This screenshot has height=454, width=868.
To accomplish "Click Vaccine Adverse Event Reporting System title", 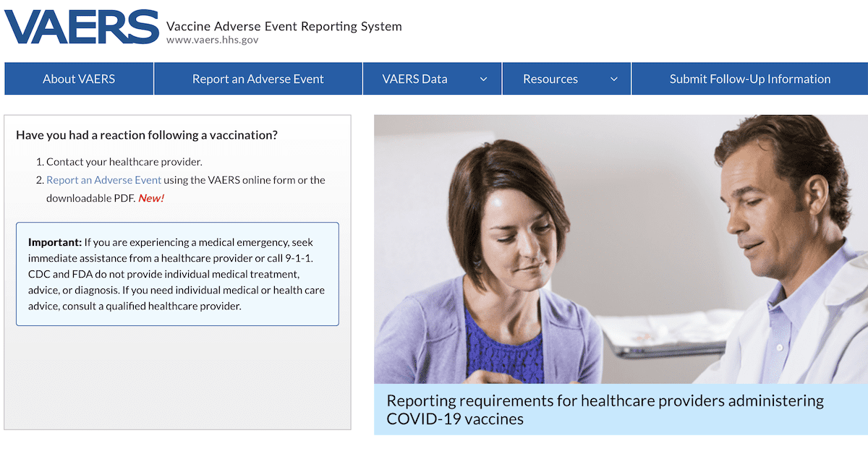I will 284,26.
